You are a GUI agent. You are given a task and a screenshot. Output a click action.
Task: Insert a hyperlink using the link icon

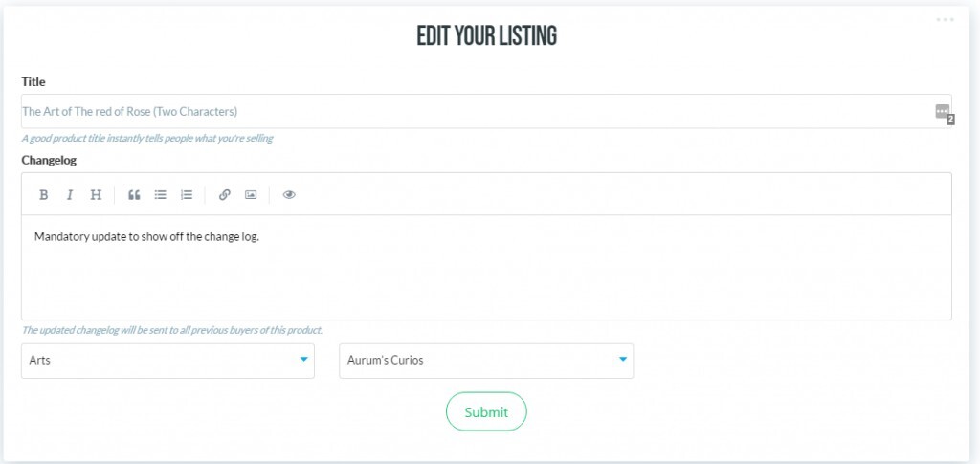[225, 194]
